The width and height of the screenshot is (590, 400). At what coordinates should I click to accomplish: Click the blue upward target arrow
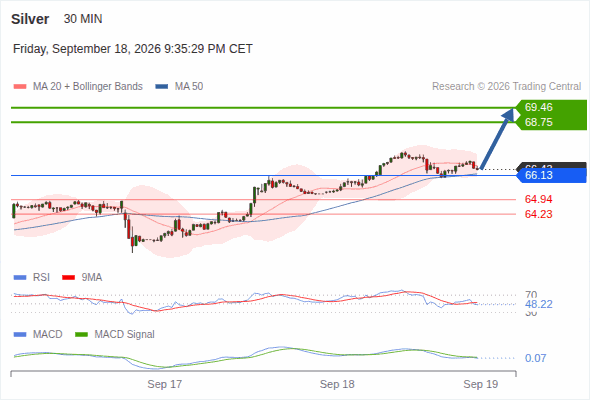[497, 138]
